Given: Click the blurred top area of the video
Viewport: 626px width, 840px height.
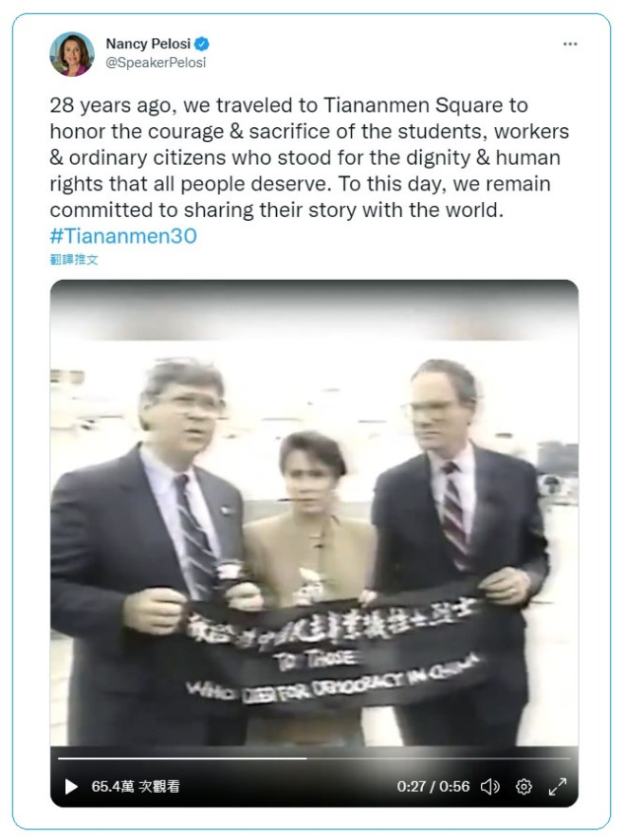Looking at the screenshot, I should pyautogui.click(x=314, y=310).
